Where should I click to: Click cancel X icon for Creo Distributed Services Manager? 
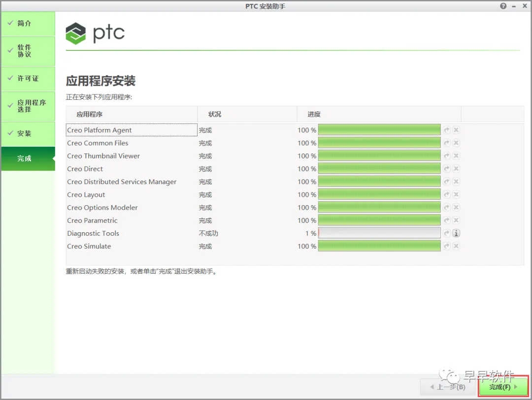point(456,182)
